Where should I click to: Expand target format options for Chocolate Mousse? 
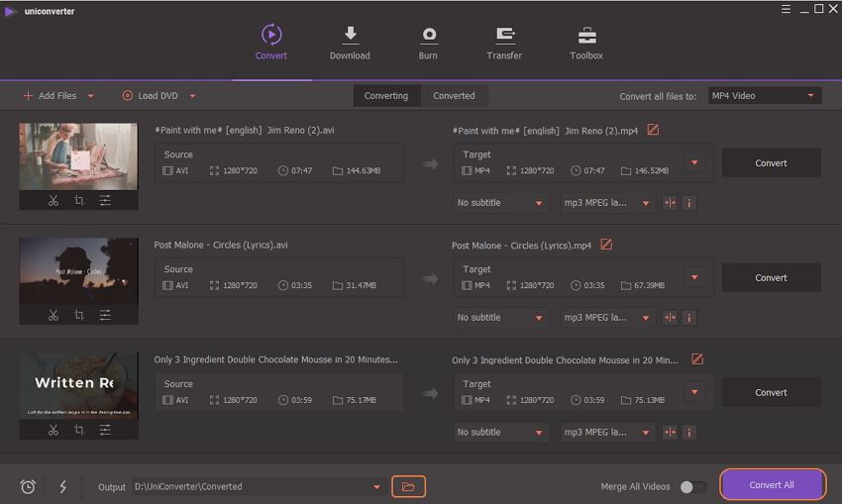(x=694, y=392)
